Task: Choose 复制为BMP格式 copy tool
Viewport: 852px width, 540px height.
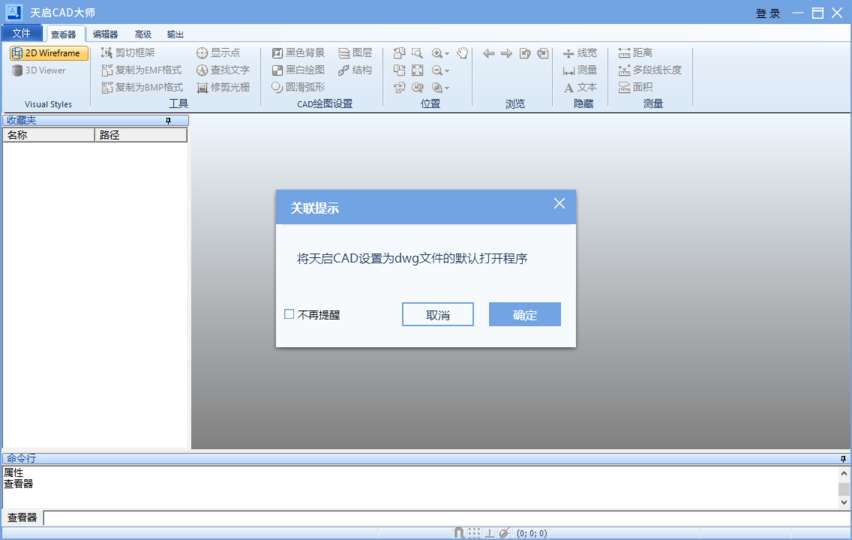Action: (x=142, y=87)
